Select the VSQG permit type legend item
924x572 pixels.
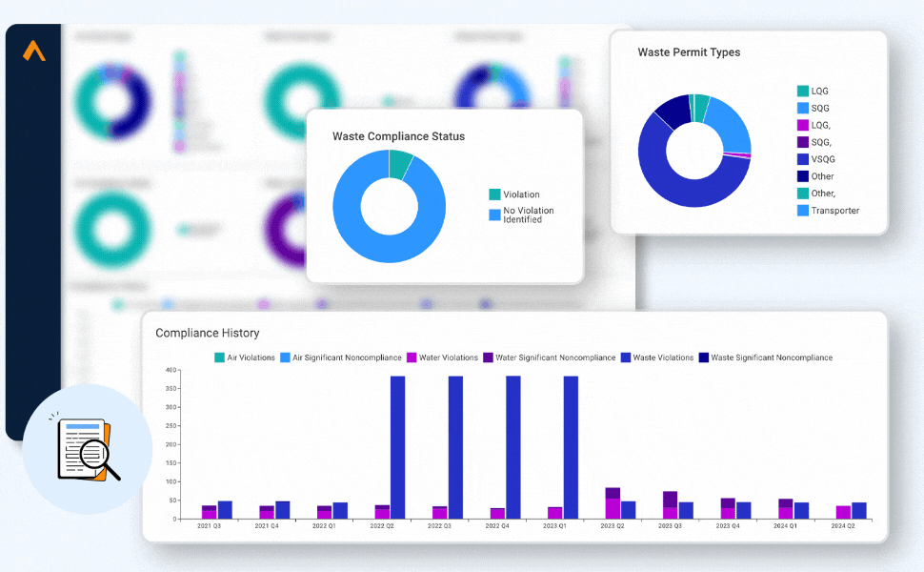pos(823,159)
